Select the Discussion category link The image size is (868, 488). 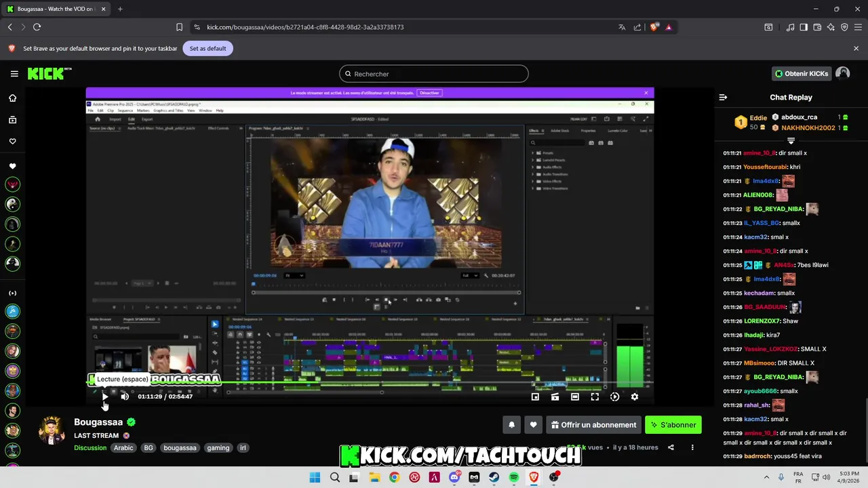coord(90,448)
